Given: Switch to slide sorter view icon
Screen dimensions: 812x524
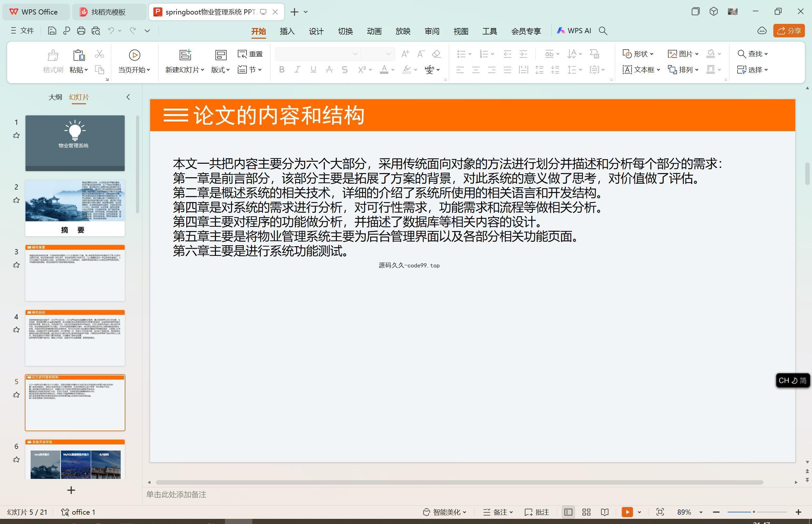Looking at the screenshot, I should (x=586, y=512).
